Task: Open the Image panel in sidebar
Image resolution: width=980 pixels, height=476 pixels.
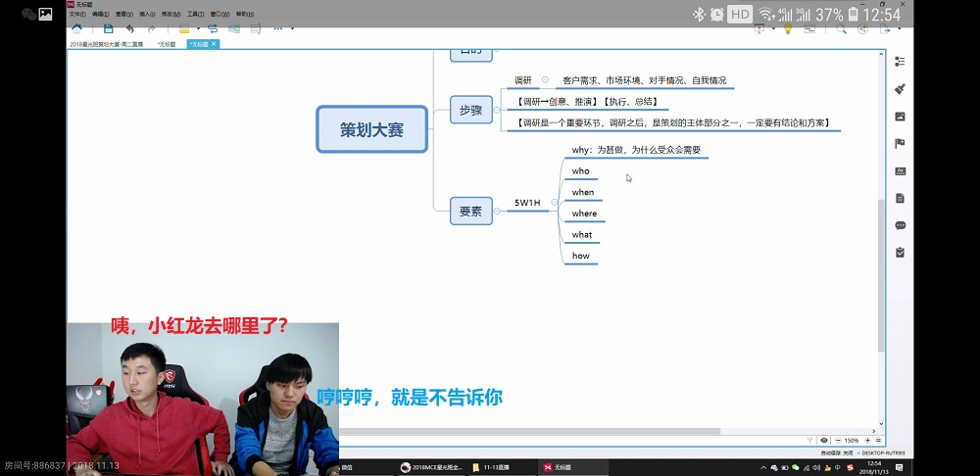Action: coord(900,117)
